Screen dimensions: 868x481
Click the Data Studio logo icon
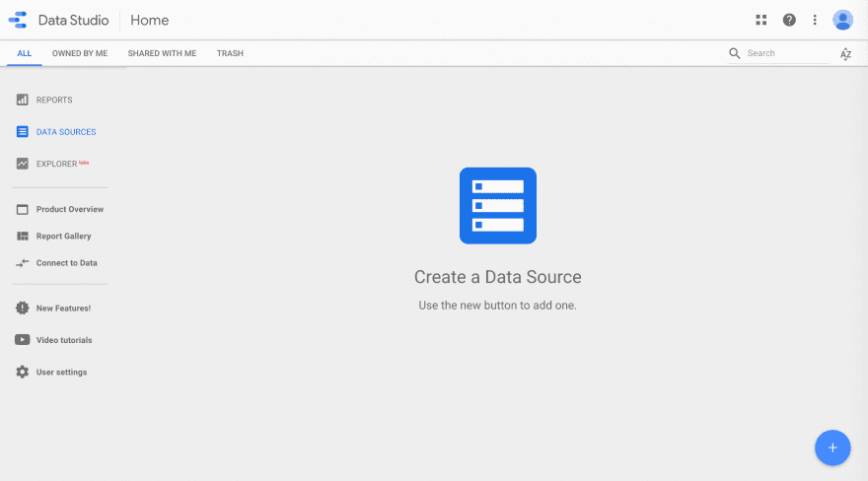[18, 20]
